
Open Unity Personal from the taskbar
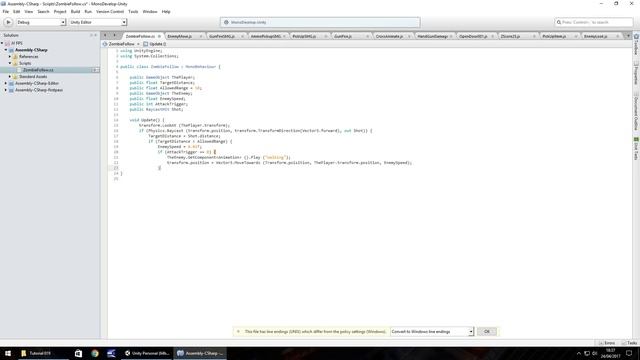pyautogui.click(x=147, y=353)
